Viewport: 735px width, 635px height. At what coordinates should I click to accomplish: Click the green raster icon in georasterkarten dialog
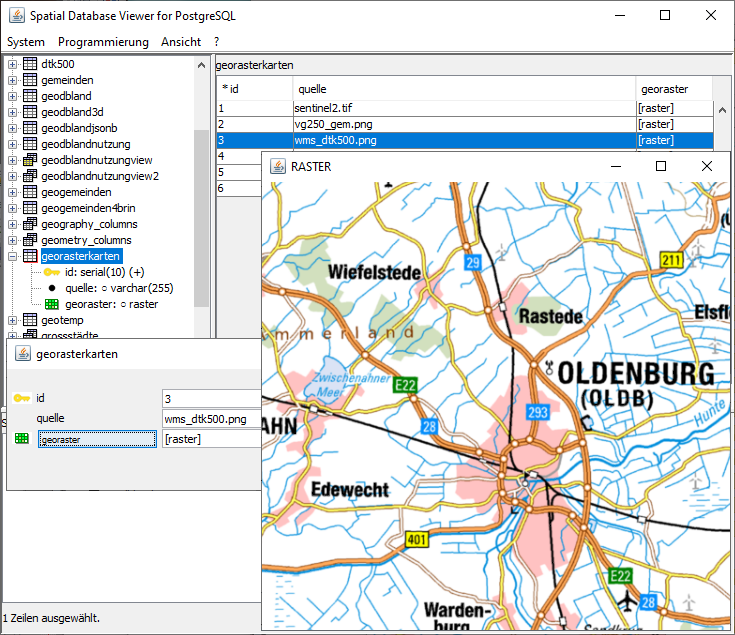click(22, 439)
